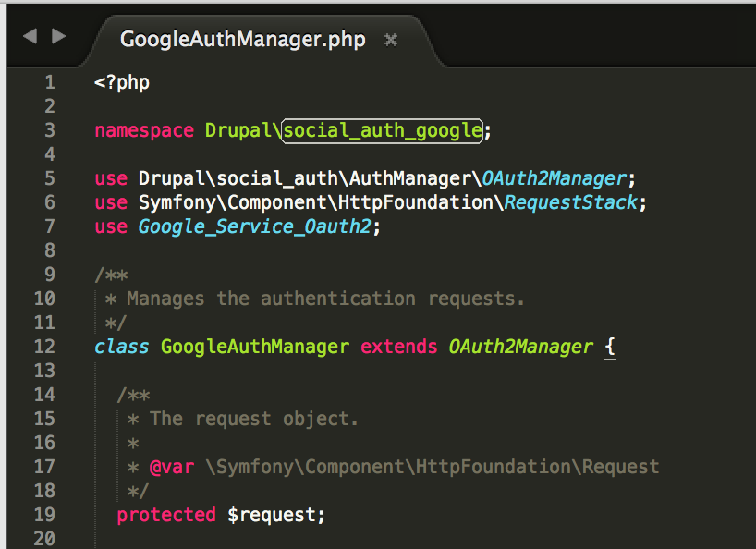
Task: Click the opening brace after OAuth2Manager
Action: [x=610, y=347]
